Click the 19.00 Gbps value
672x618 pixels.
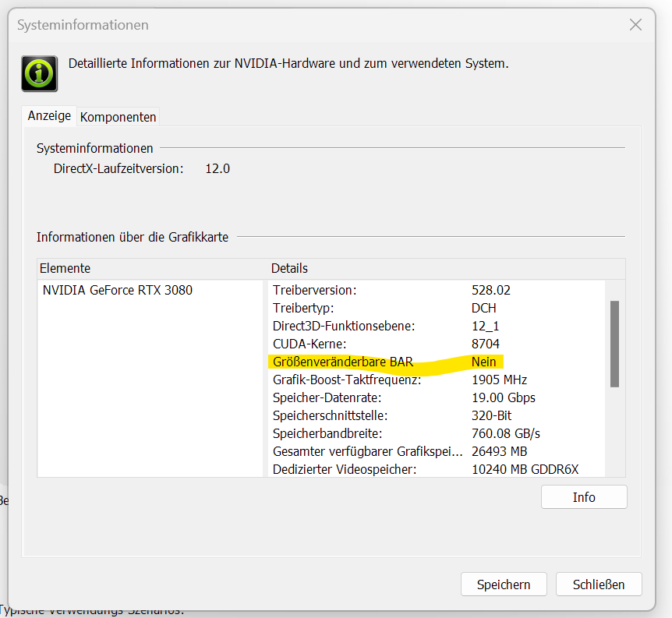(504, 397)
